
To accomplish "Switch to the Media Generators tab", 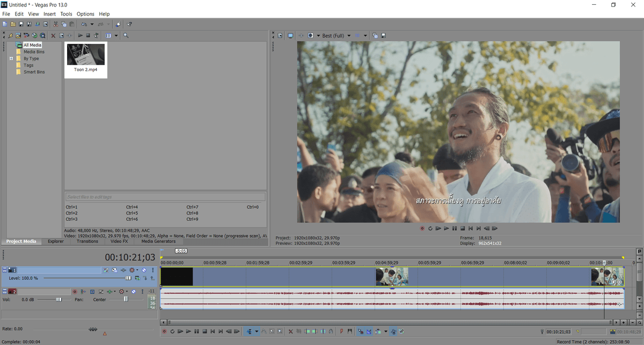I will (x=158, y=241).
